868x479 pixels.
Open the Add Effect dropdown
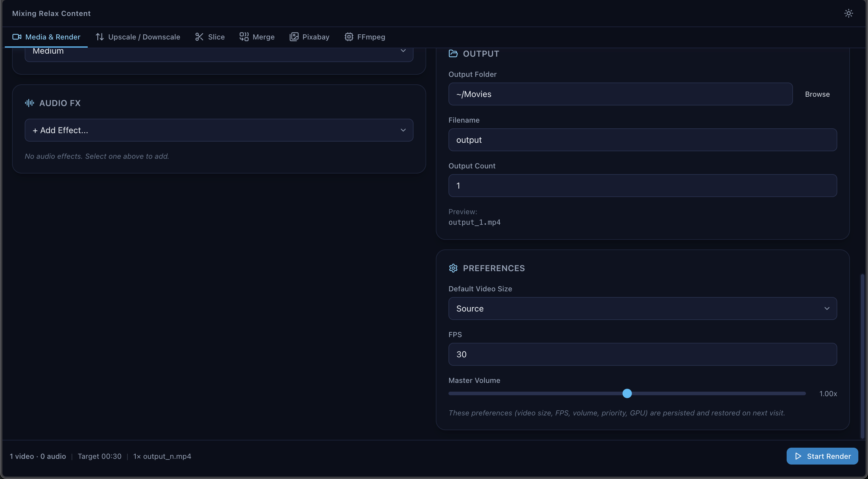click(219, 130)
